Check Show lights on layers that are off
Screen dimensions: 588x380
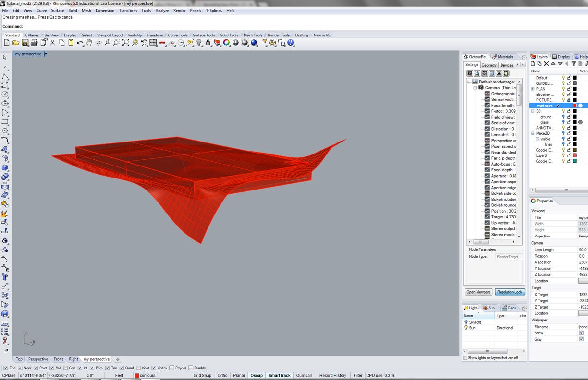click(465, 358)
